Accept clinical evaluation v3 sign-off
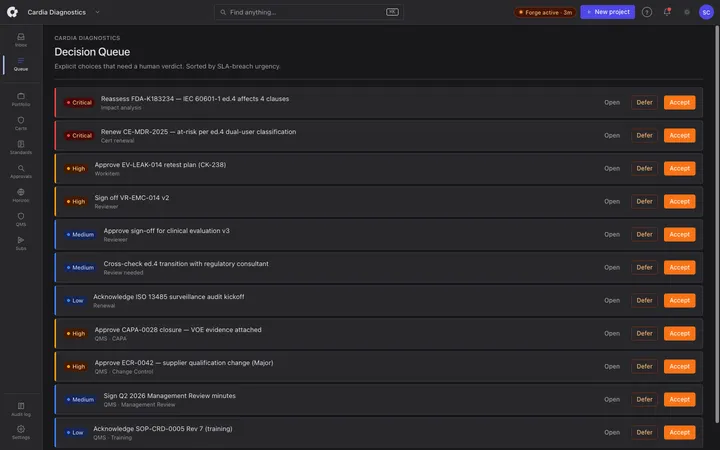 [x=679, y=235]
